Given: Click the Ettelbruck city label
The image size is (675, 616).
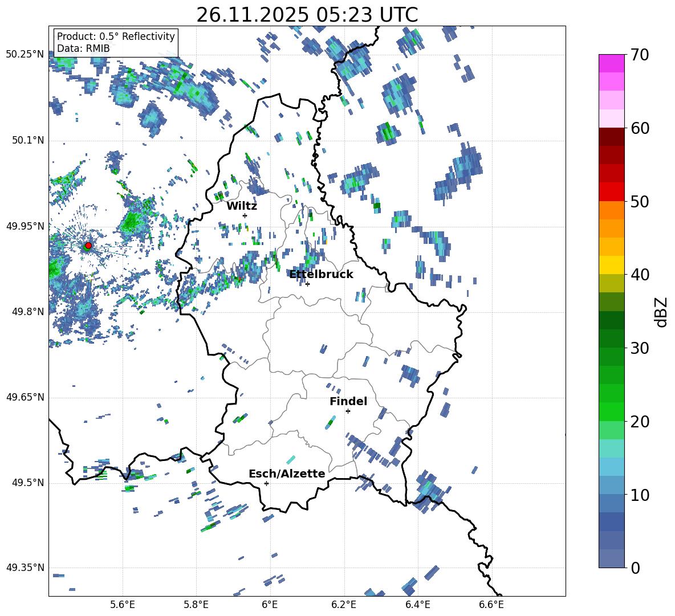Looking at the screenshot, I should coord(321,274).
